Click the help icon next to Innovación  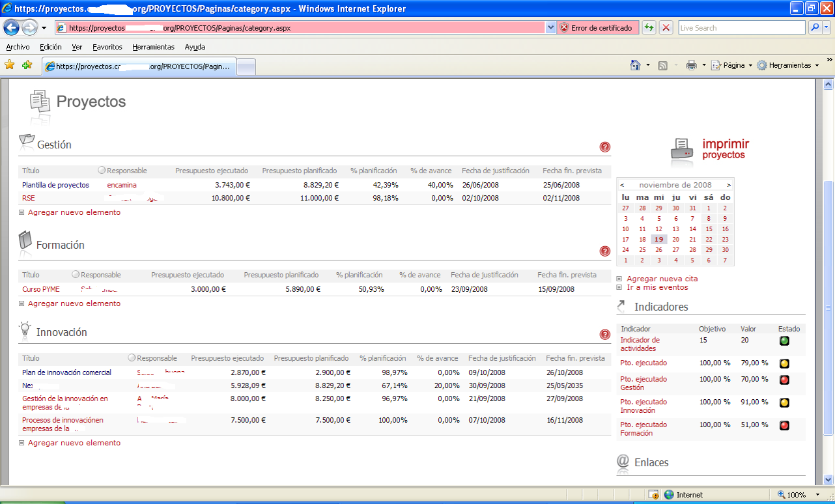(604, 334)
